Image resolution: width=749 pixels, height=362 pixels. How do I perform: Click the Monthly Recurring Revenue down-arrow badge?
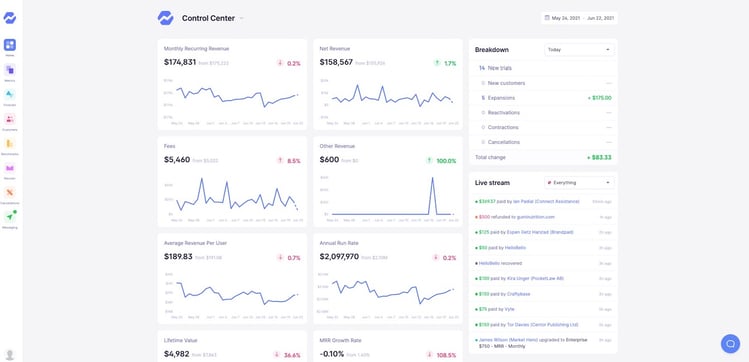point(289,63)
